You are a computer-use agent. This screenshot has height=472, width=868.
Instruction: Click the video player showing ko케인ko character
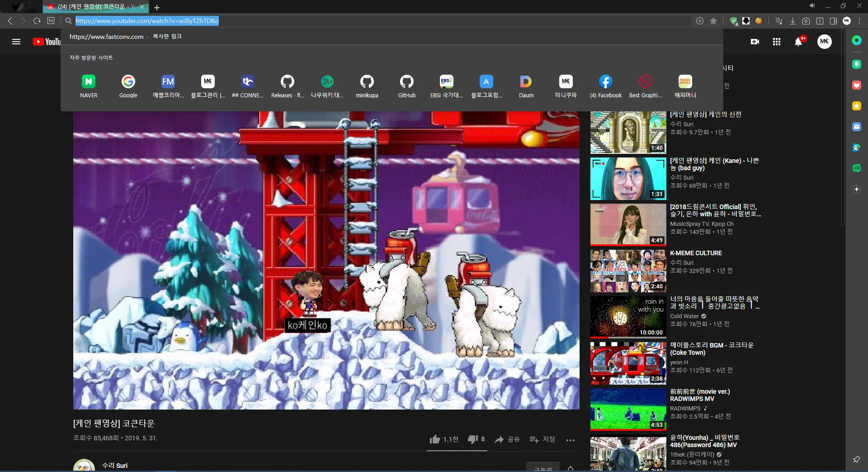pyautogui.click(x=326, y=260)
